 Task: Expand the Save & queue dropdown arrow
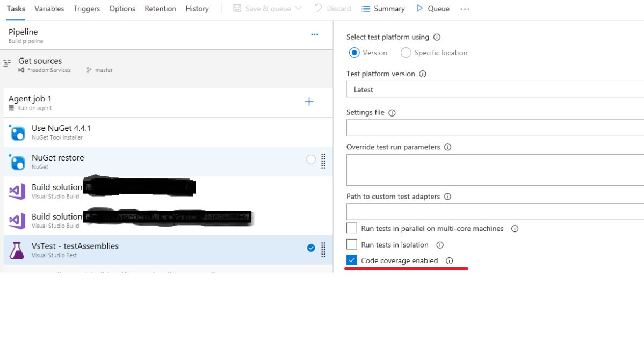coord(299,8)
